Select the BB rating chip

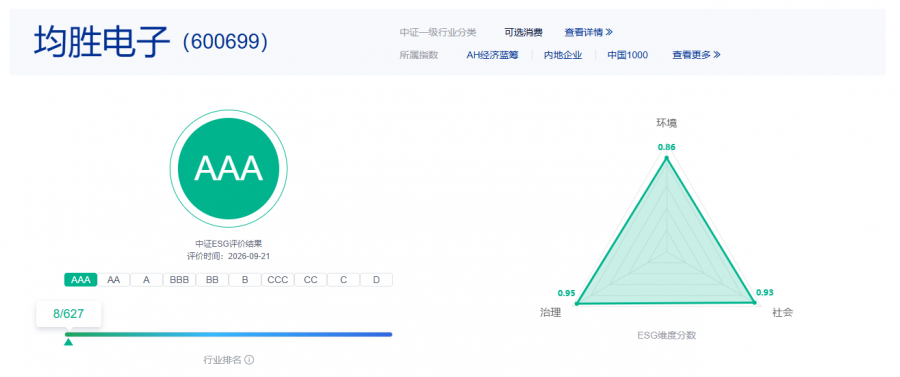tap(212, 279)
